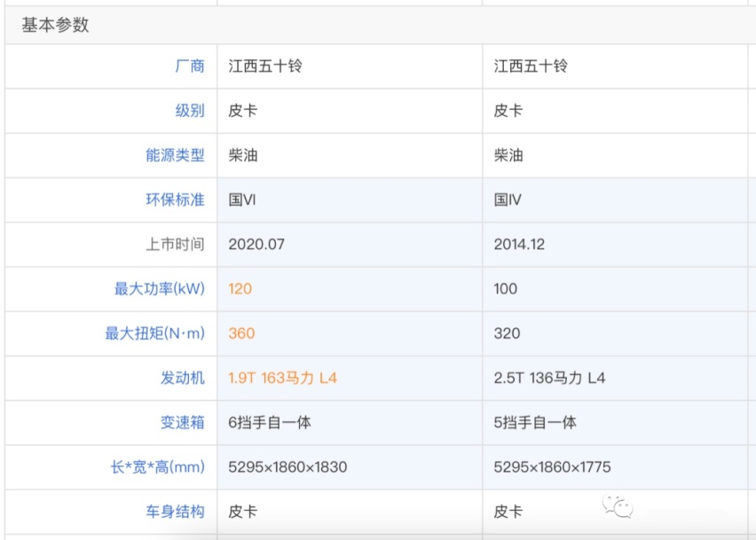Select the 基本参数 section header
The height and width of the screenshot is (540, 756).
tap(55, 25)
